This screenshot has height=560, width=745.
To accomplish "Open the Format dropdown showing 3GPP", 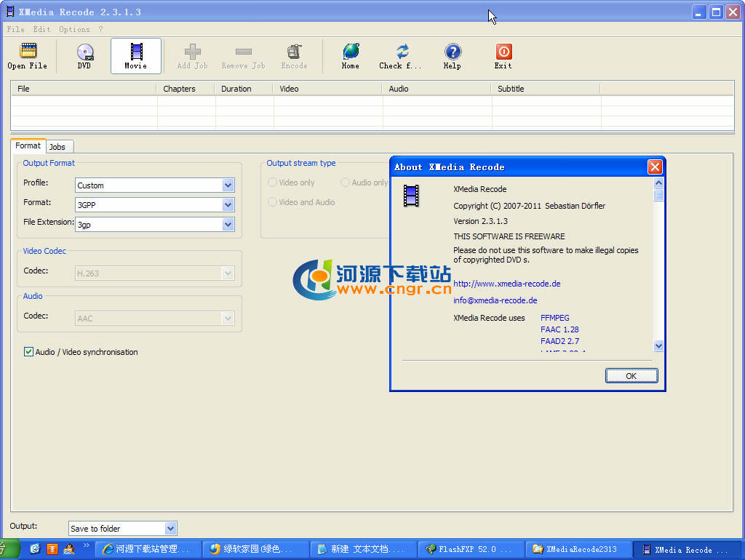I will (228, 205).
